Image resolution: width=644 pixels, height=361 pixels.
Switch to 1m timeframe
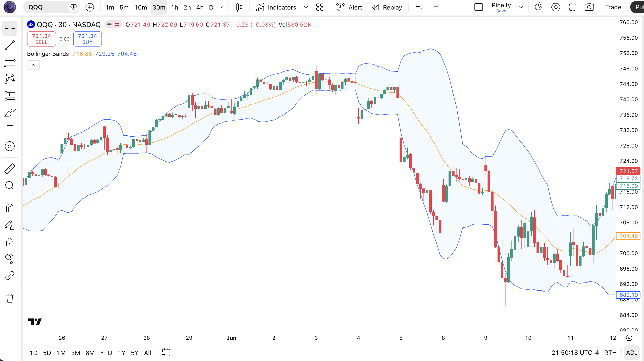(109, 7)
